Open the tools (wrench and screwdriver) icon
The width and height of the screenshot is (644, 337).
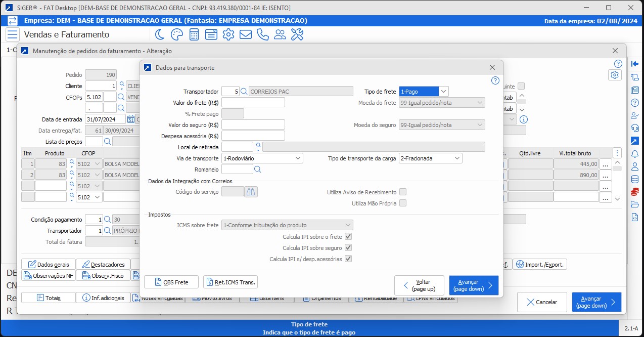pos(297,34)
